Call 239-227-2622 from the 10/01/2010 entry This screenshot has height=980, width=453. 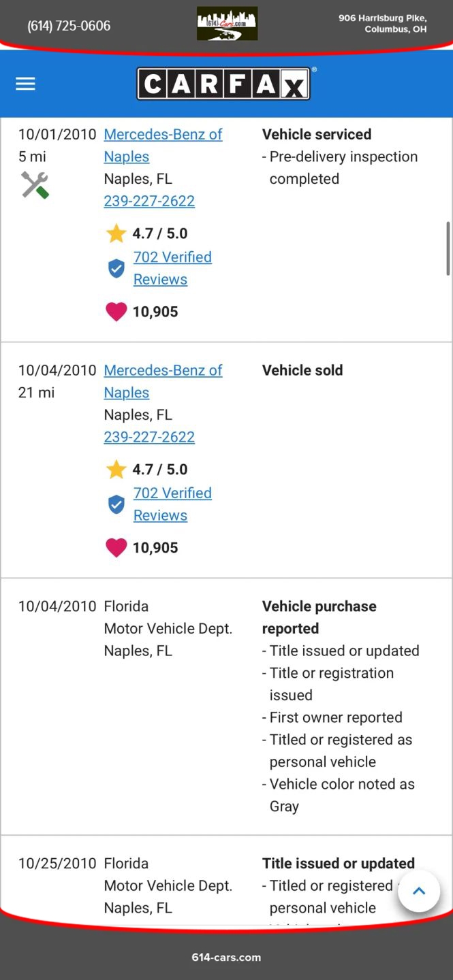(x=149, y=201)
